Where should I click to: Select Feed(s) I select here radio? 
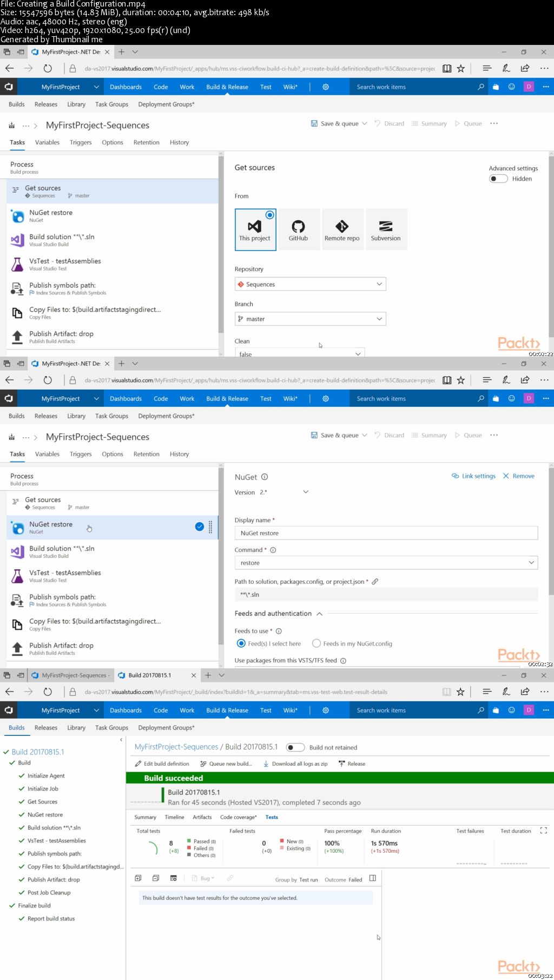[x=241, y=643]
